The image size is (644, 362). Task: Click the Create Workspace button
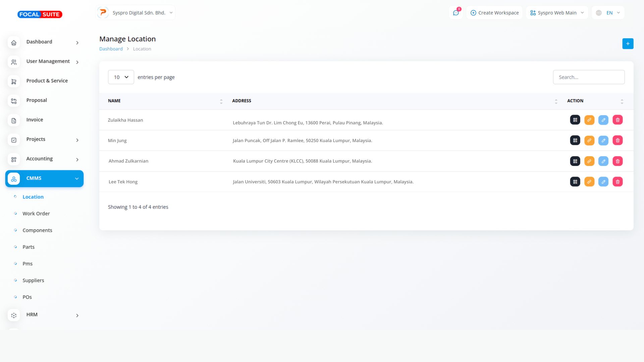point(494,13)
